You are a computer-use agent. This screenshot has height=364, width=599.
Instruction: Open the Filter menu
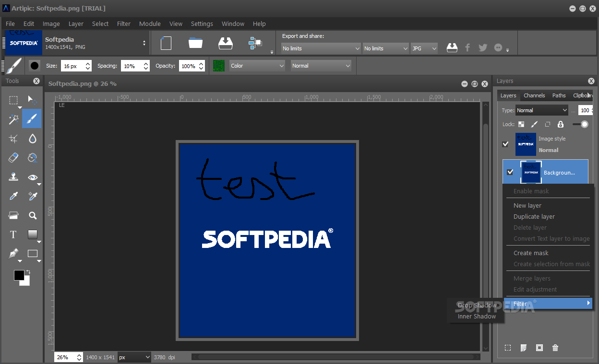coord(124,23)
